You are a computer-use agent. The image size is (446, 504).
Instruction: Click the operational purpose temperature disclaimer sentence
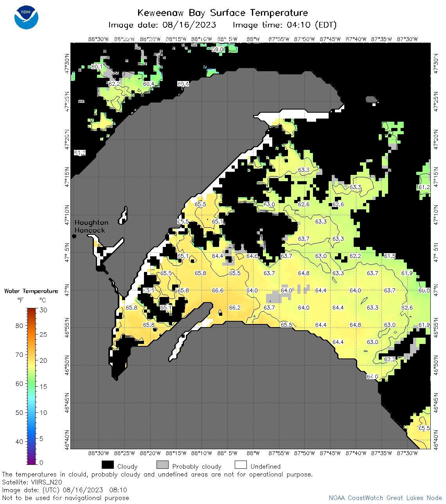point(157,474)
